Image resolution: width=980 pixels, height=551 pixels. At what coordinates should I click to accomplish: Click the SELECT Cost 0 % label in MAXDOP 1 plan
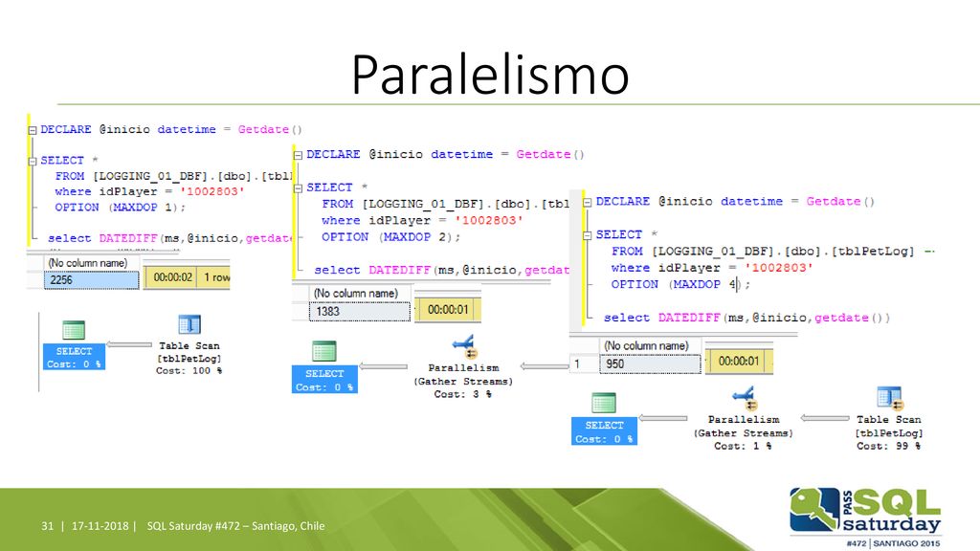74,358
